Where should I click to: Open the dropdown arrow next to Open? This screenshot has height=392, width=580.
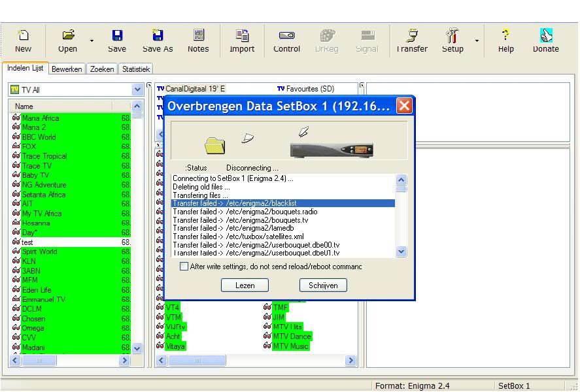[92, 41]
